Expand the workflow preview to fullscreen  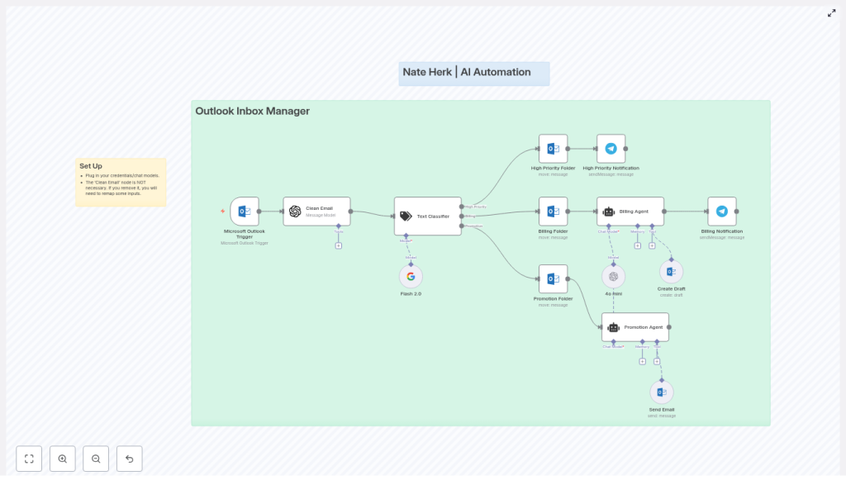click(x=831, y=13)
